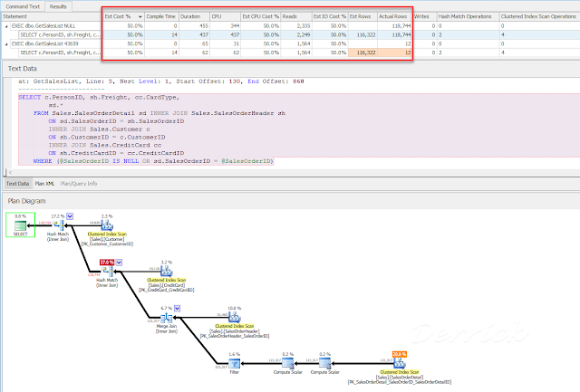
Task: Click the SELECT keyword in query text
Action: 30,98
